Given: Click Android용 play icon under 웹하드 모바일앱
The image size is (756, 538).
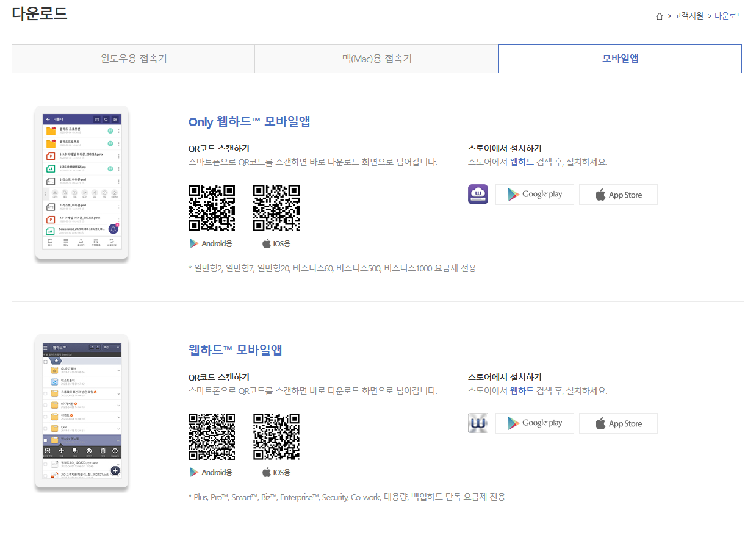Looking at the screenshot, I should pyautogui.click(x=194, y=472).
